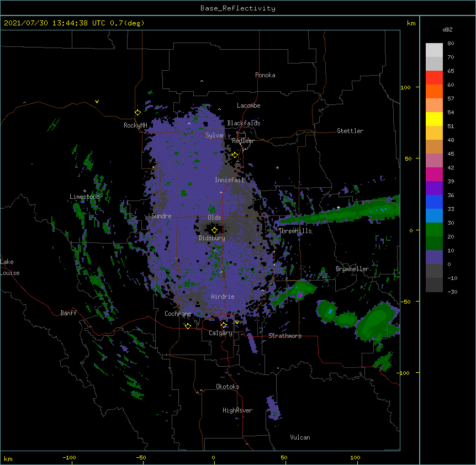Viewport: 476px width, 465px height.
Task: Click the 80 value on dBZ scale
Action: (x=451, y=44)
